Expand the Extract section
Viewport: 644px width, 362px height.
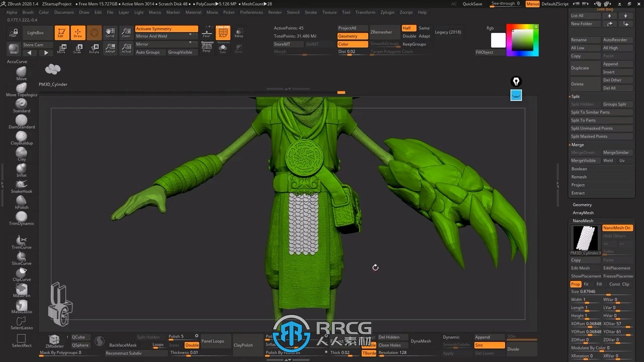[578, 193]
